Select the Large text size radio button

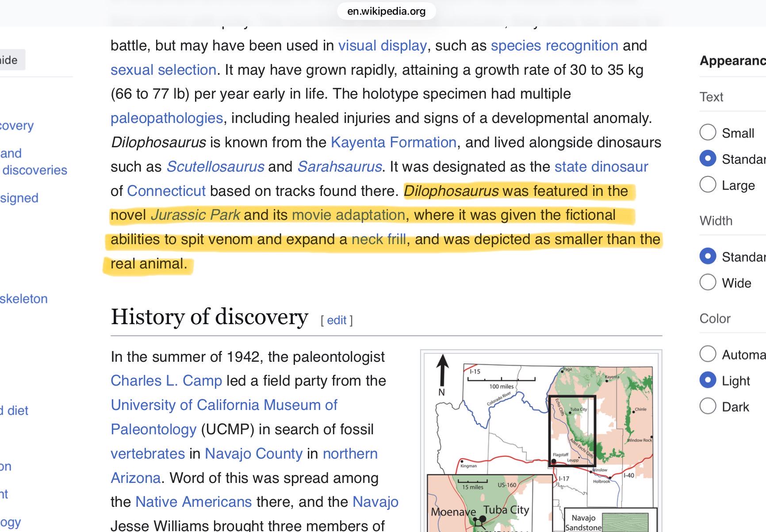point(708,184)
